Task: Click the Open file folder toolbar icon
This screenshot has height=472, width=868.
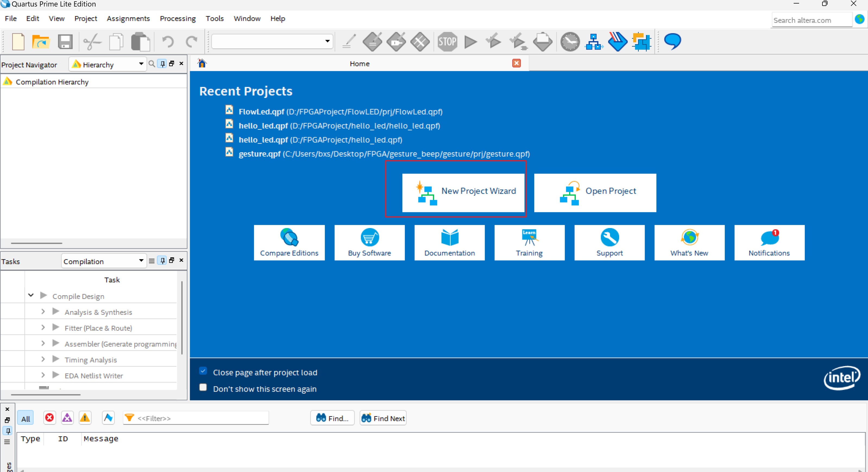Action: [x=41, y=42]
